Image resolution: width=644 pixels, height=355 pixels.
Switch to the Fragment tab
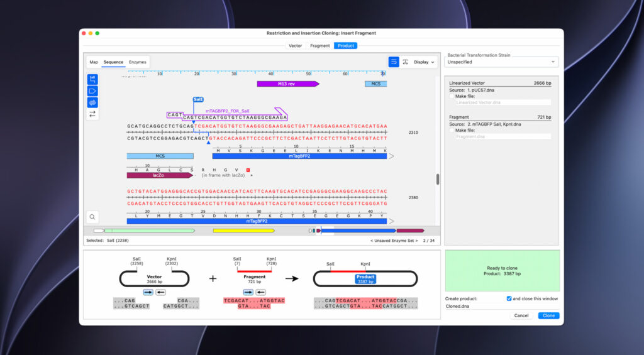point(320,46)
